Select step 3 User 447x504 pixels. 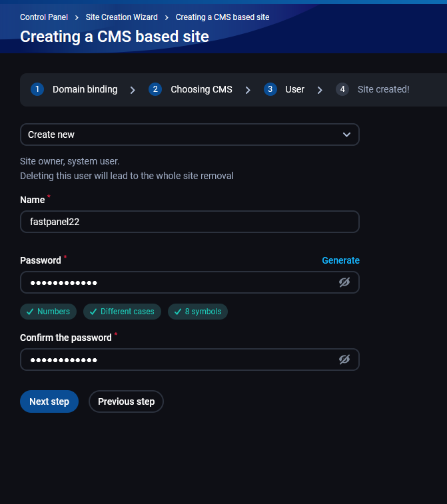(x=294, y=89)
